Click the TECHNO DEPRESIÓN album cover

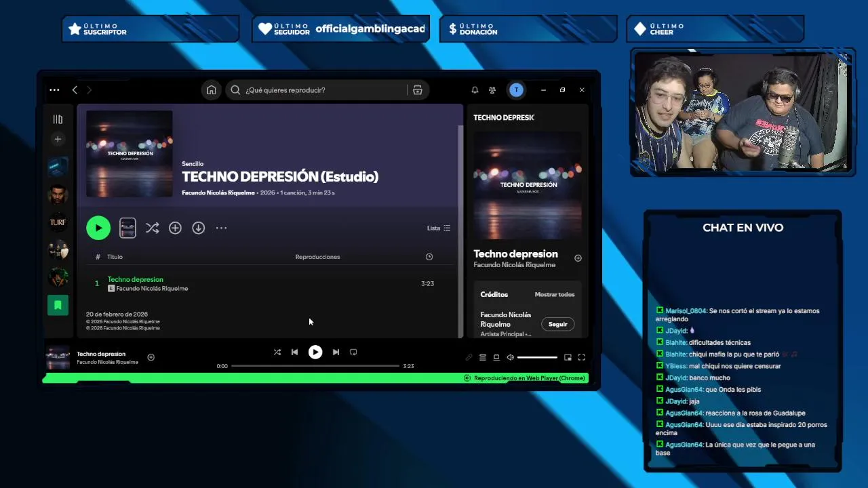click(130, 154)
